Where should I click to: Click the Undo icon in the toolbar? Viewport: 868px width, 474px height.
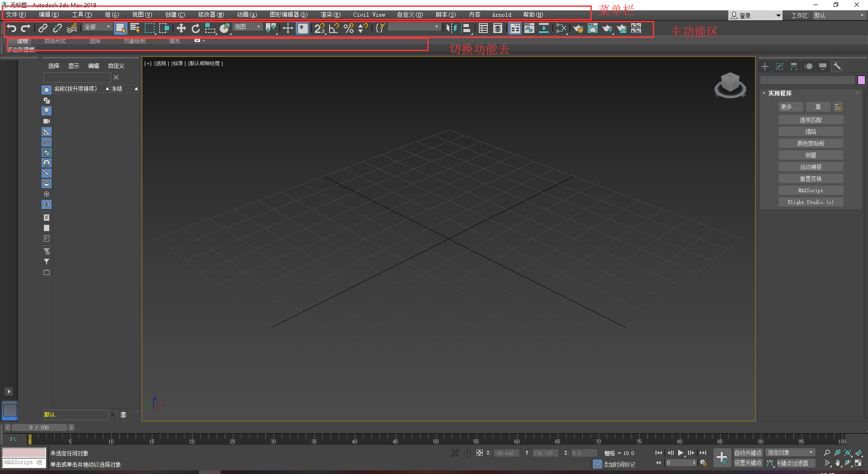tap(11, 28)
